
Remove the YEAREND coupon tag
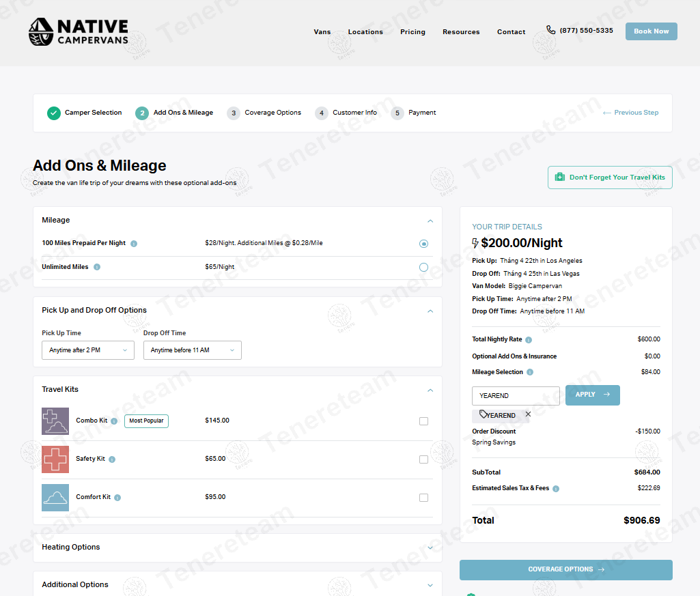(528, 414)
